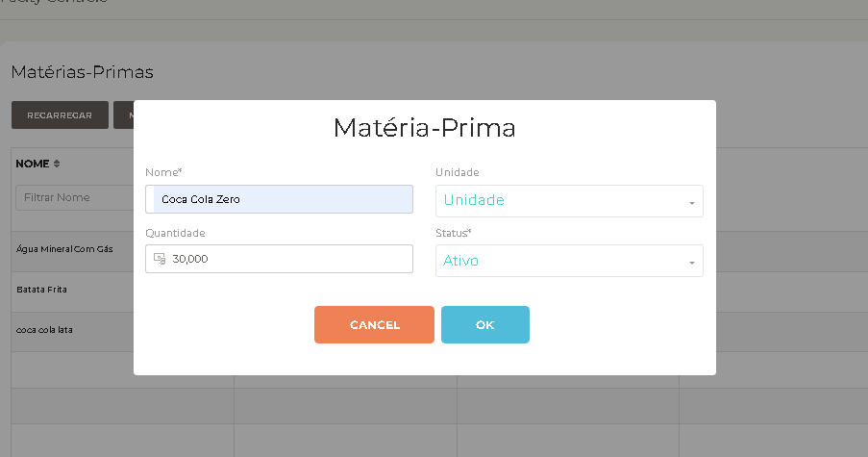868x457 pixels.
Task: Confirm the dialog with OK button
Action: point(484,324)
